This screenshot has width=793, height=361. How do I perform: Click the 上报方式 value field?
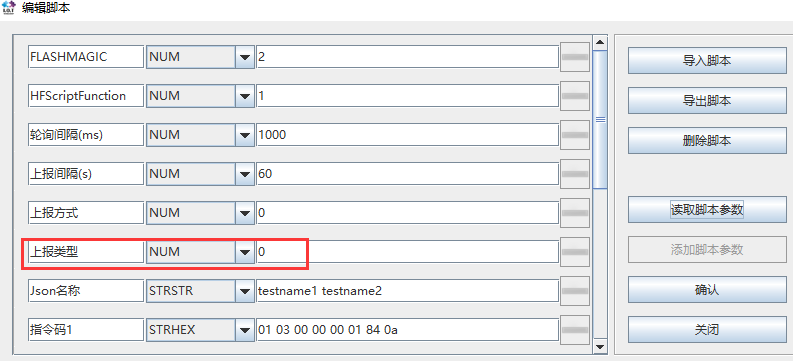pos(407,213)
